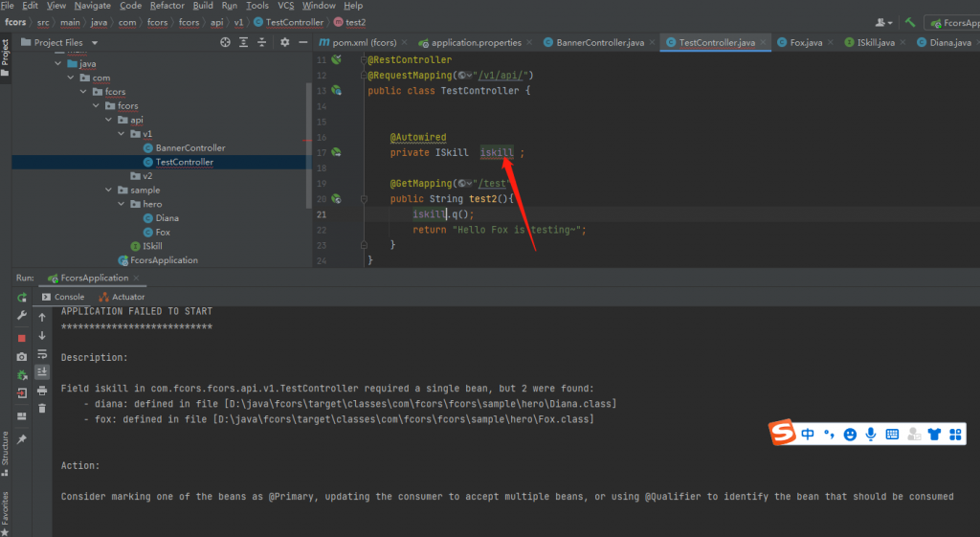
Task: Clear console output with the trash icon
Action: pos(42,408)
